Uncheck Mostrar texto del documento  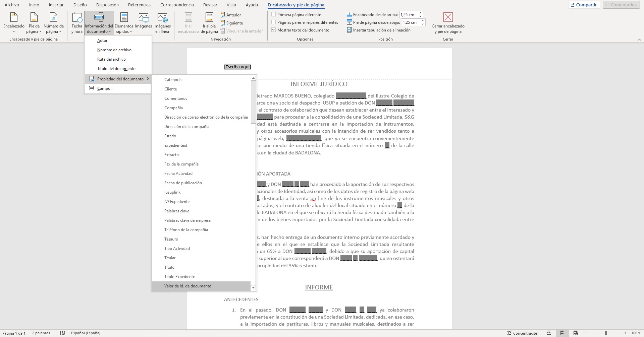point(274,30)
